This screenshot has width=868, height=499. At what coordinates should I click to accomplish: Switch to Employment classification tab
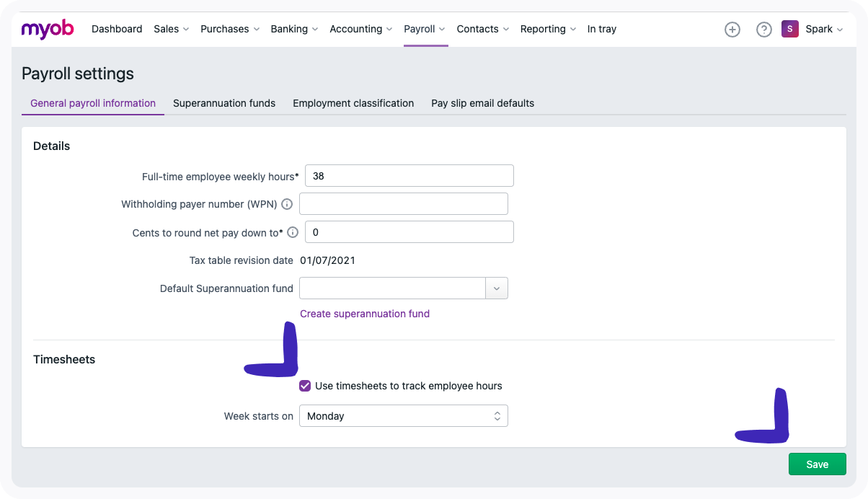pyautogui.click(x=353, y=103)
